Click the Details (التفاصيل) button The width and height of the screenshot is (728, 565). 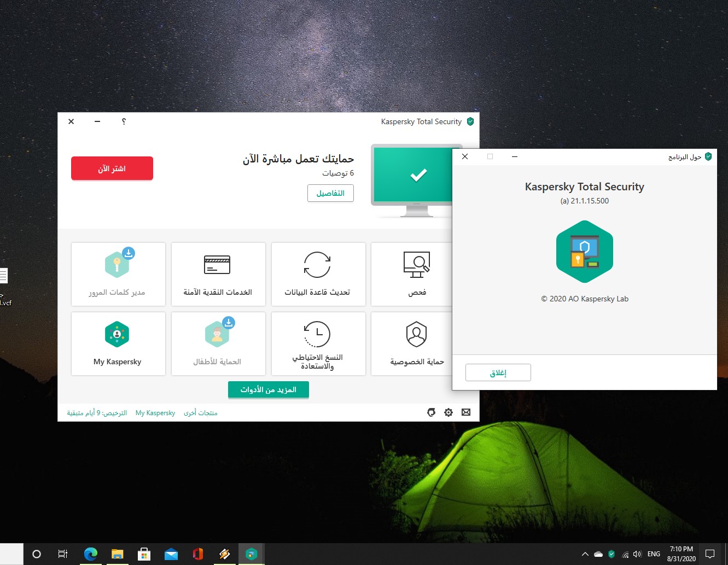coord(330,193)
